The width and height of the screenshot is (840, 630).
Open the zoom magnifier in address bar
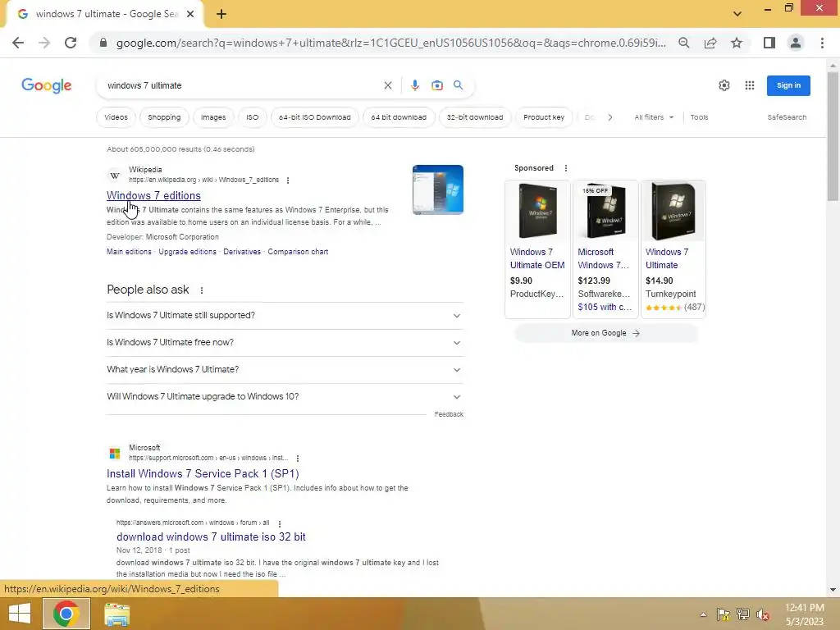pyautogui.click(x=684, y=43)
